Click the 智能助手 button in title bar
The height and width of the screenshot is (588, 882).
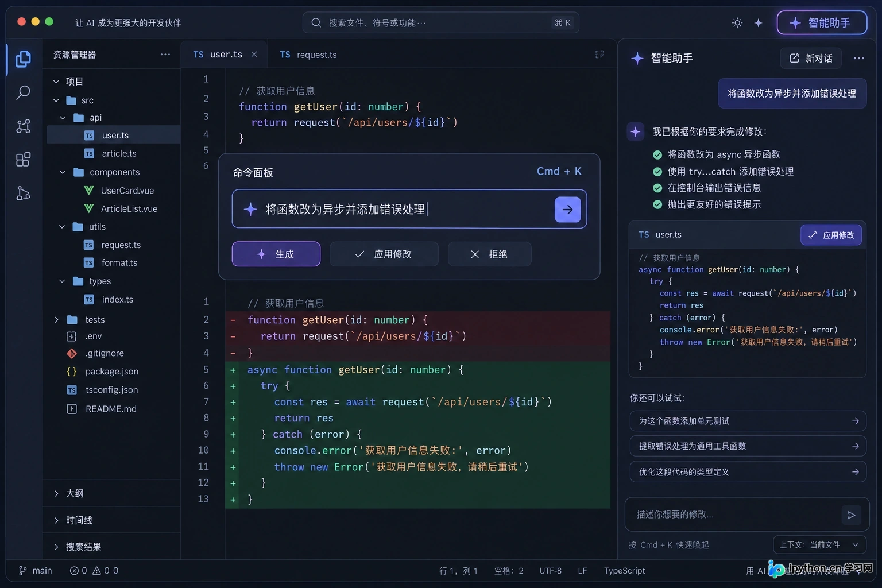coord(822,23)
